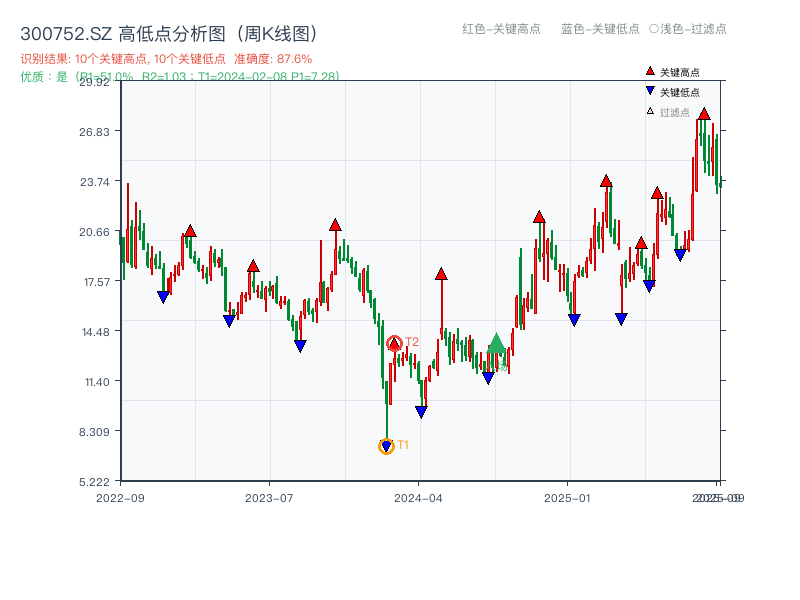
Task: Click the 8.309 y-axis label
Action: (x=94, y=432)
